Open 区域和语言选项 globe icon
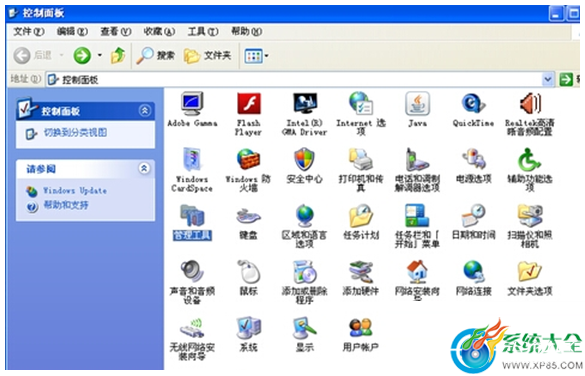Image resolution: width=585 pixels, height=376 pixels. point(305,216)
